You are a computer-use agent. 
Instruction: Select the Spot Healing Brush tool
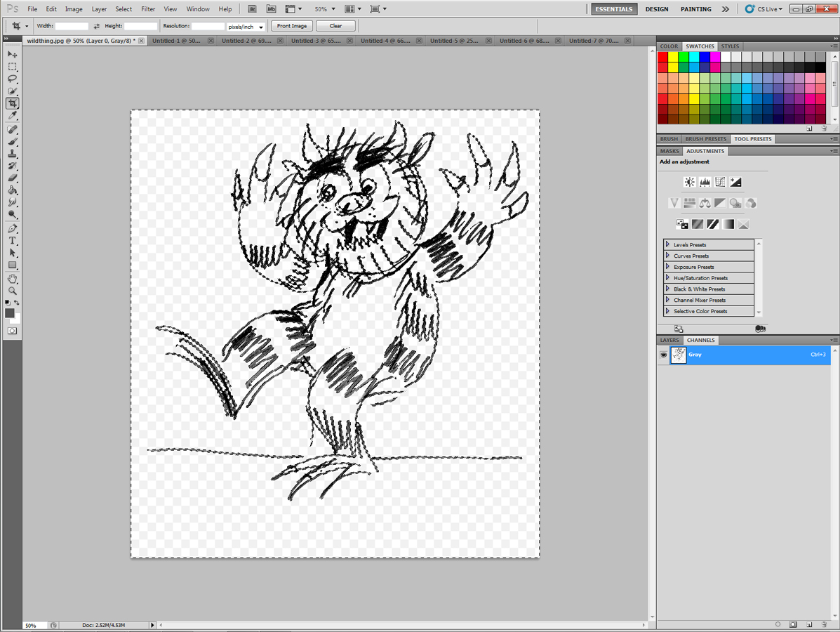click(13, 129)
